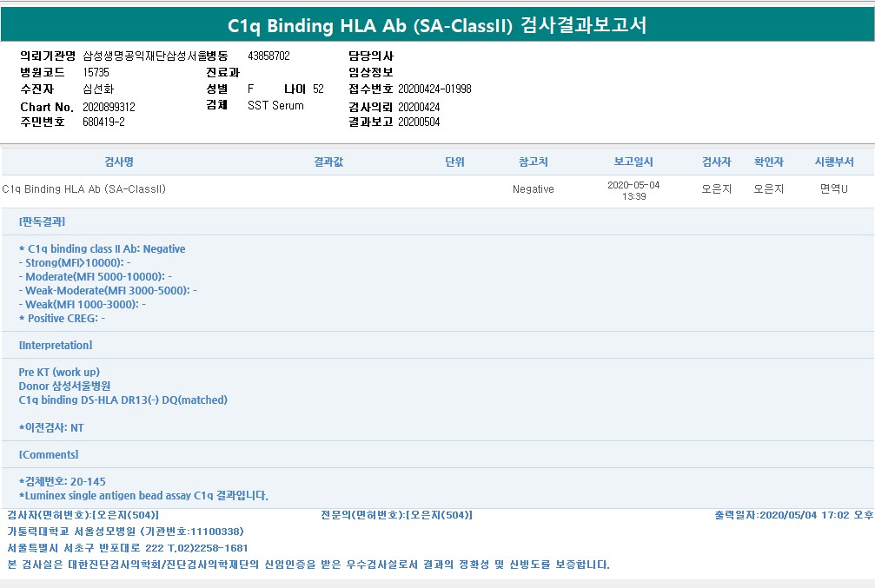Click the 검사명 column header

(118, 162)
